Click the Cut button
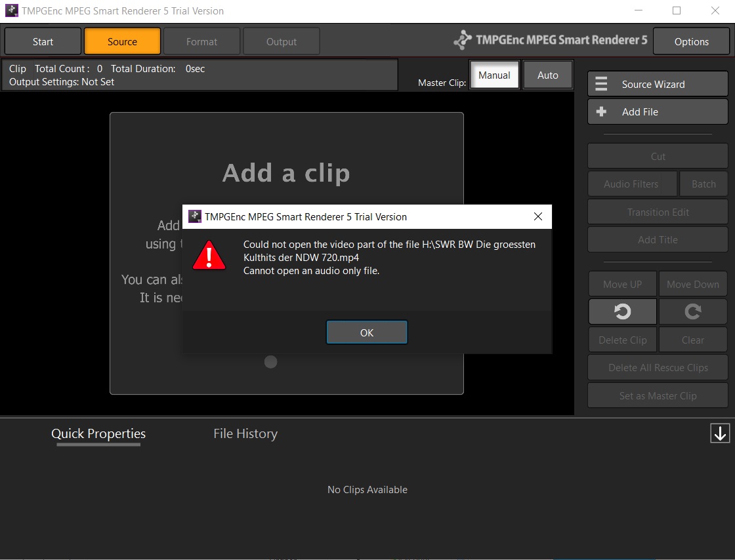The height and width of the screenshot is (560, 735). click(x=658, y=156)
